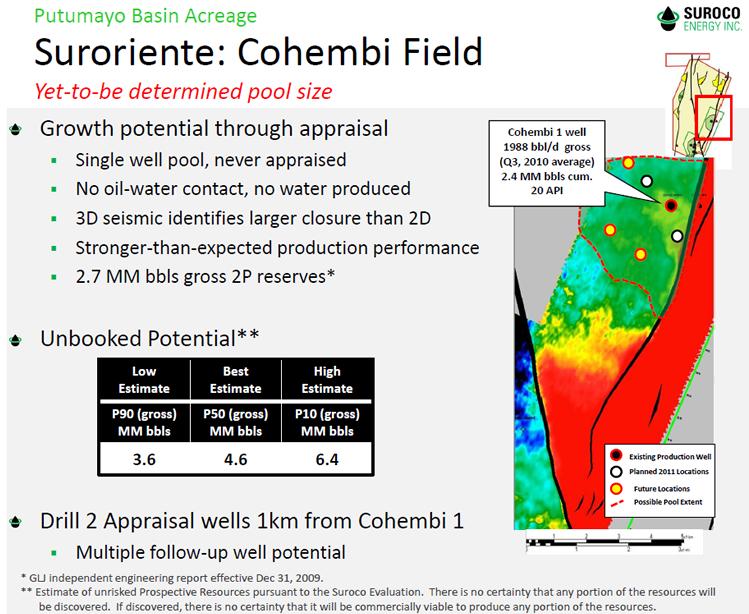
Task: Click the Best Estimate table header
Action: [235, 379]
